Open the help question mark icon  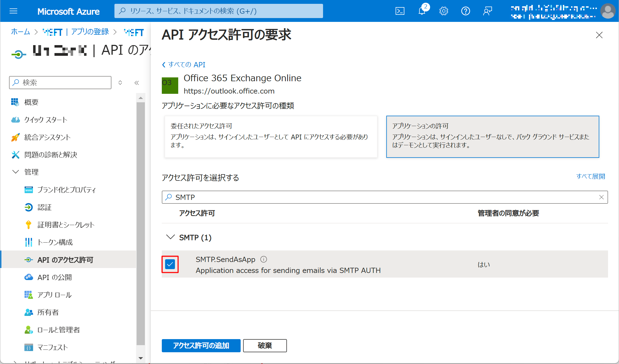pyautogui.click(x=466, y=11)
